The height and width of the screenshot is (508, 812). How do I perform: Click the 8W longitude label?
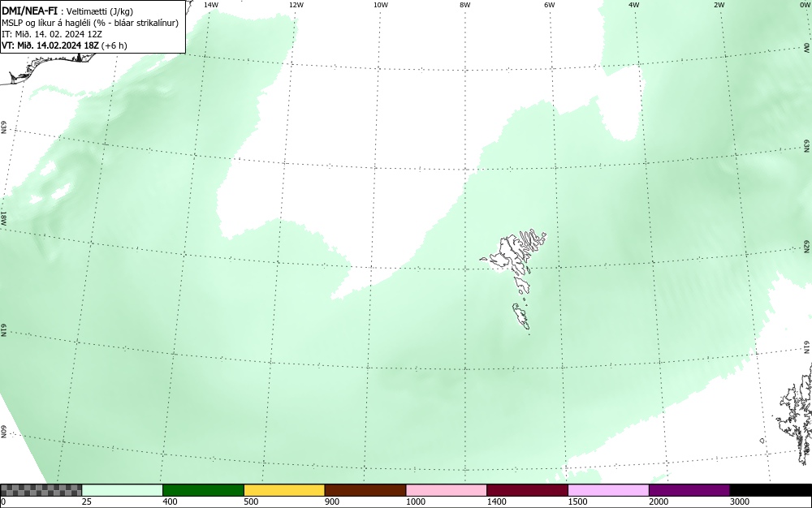465,5
